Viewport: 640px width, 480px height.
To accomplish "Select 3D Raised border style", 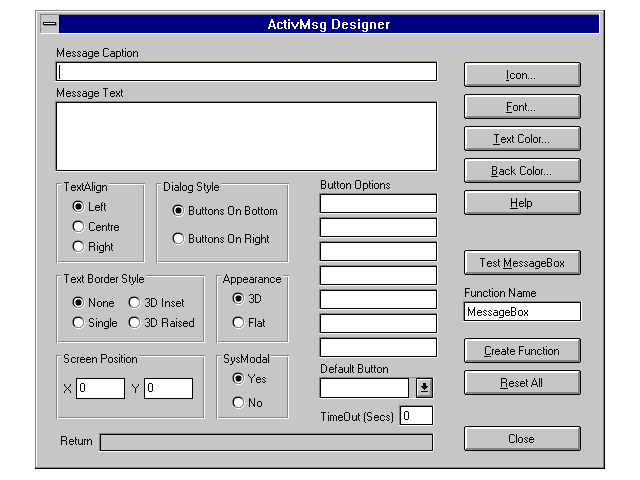I will pos(135,323).
